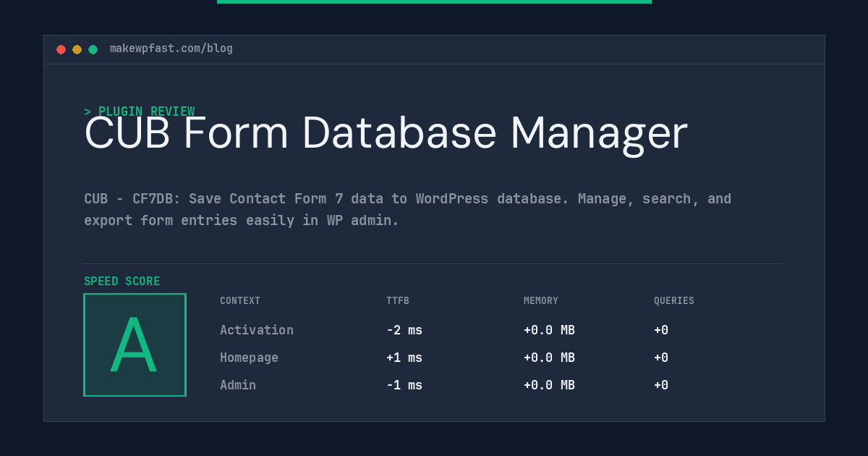Click the green window dot
868x456 pixels.
point(93,49)
